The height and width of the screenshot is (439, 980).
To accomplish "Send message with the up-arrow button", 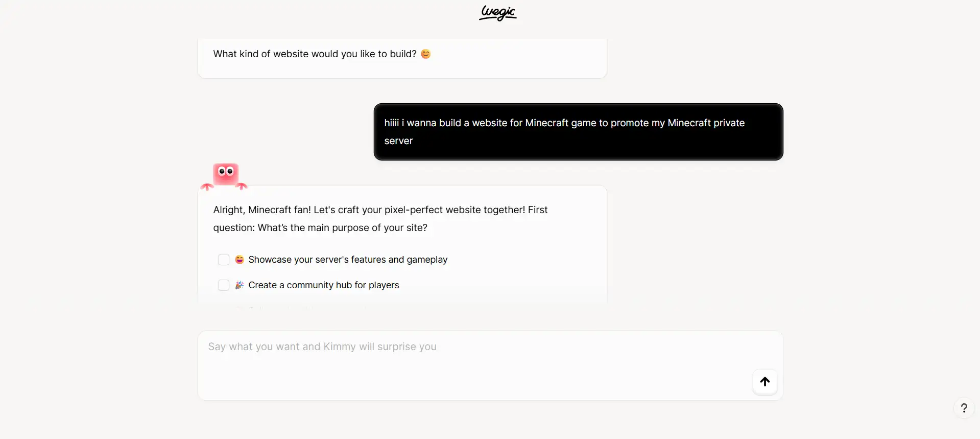I will [764, 382].
